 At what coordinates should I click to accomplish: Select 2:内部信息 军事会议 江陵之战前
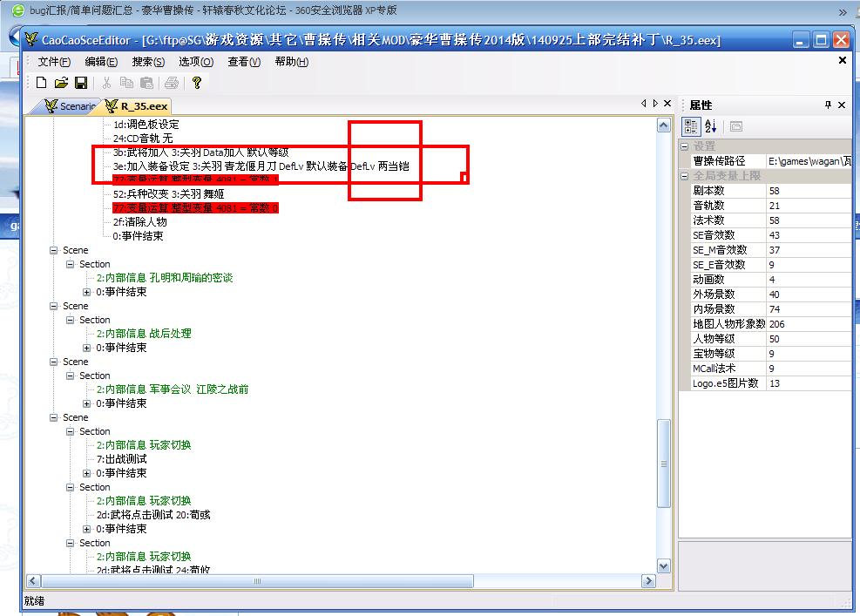coord(173,389)
